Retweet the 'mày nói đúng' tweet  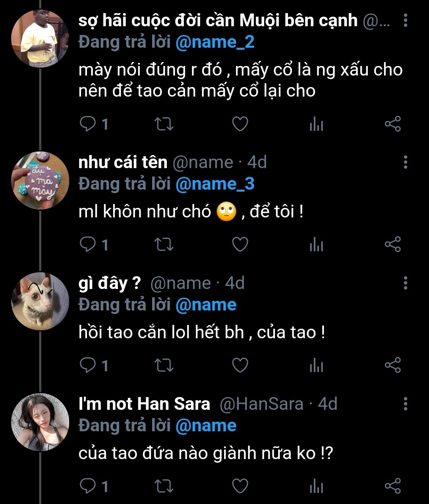[163, 124]
